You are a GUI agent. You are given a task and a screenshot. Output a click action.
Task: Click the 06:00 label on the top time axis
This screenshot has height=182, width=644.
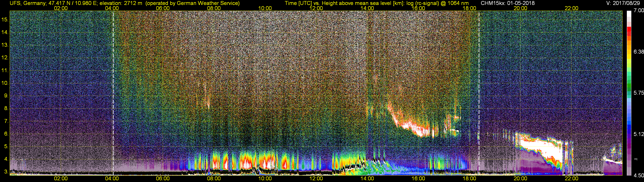163,8
